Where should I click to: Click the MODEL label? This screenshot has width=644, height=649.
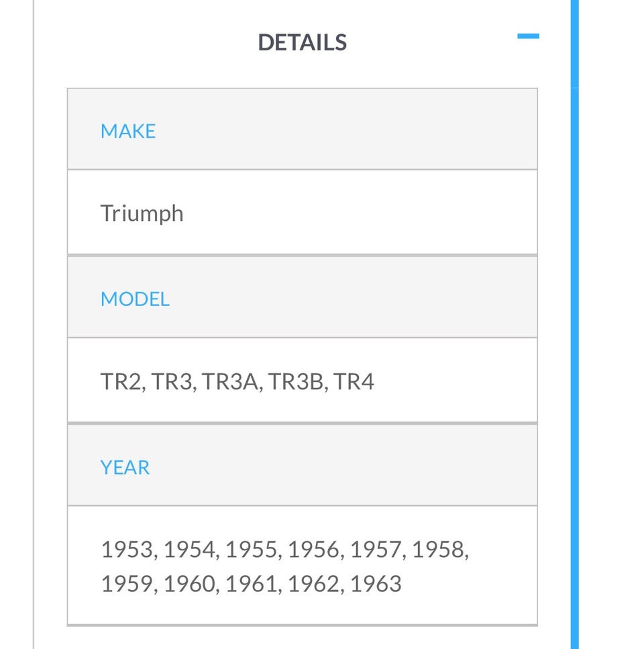click(135, 299)
